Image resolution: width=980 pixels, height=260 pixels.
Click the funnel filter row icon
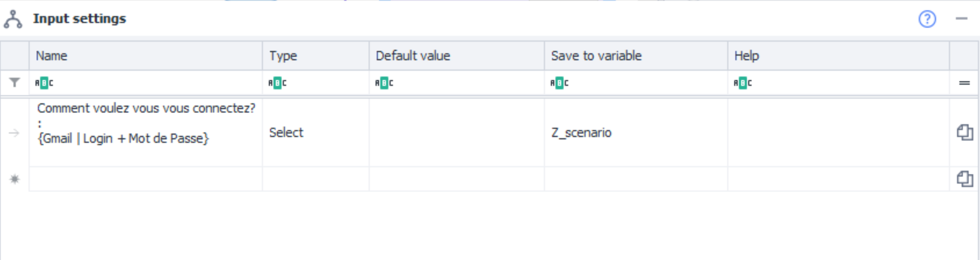15,83
